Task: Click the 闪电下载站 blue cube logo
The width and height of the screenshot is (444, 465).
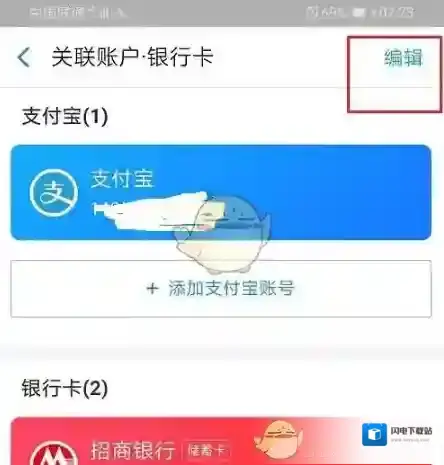Action: click(374, 434)
